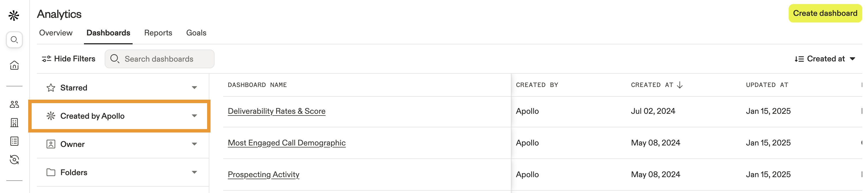
Task: Toggle Hide Filters panel
Action: 68,59
